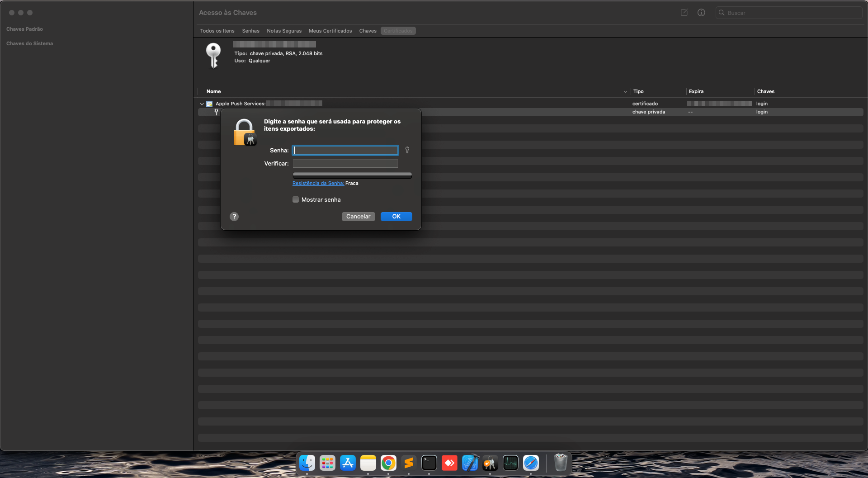Click the help question mark button
The image size is (868, 478).
[234, 217]
